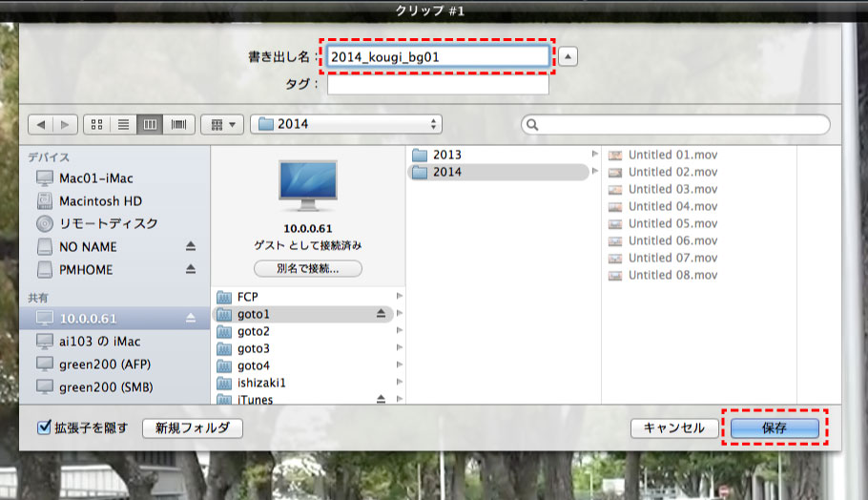Screen dimensions: 868x500
Task: Switch to list view
Action: pyautogui.click(x=123, y=125)
